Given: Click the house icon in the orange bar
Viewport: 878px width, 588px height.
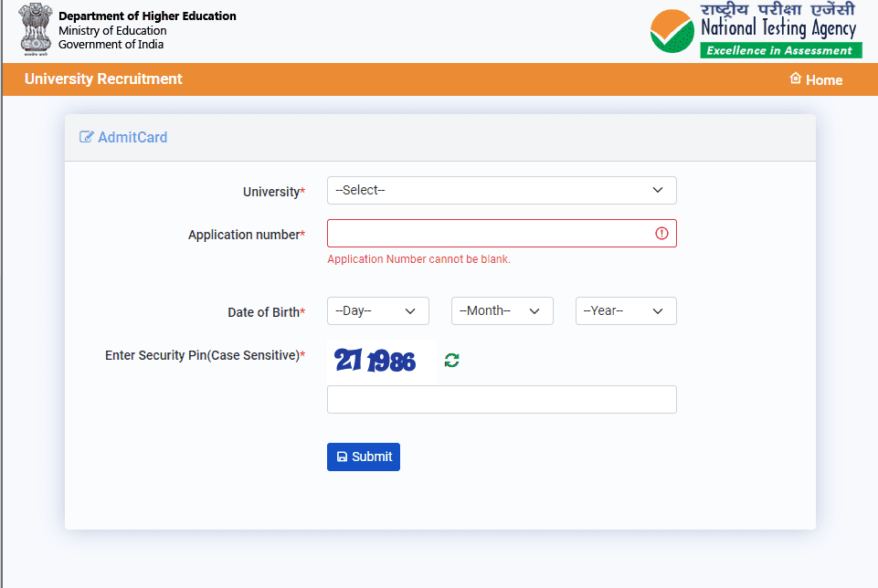Looking at the screenshot, I should pos(795,79).
